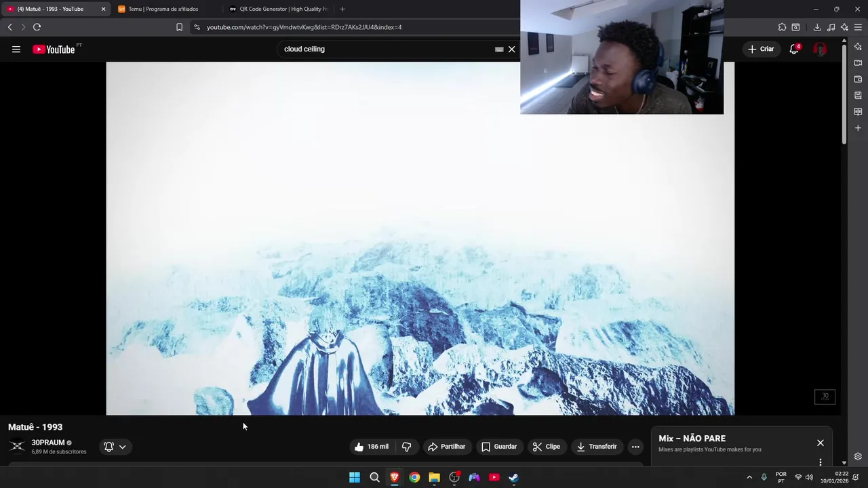The image size is (868, 488).
Task: Close the Matuê - 1993 tab
Action: coord(103,9)
